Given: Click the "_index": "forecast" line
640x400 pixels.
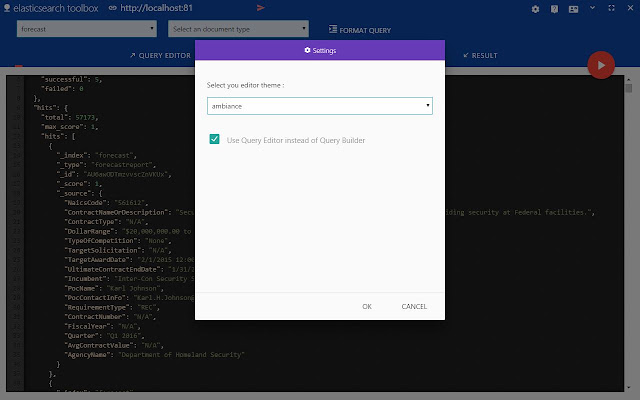Looking at the screenshot, I should (97, 155).
